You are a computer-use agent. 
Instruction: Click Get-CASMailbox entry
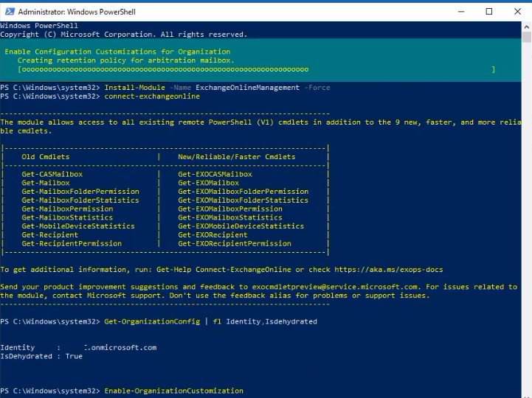coord(52,174)
